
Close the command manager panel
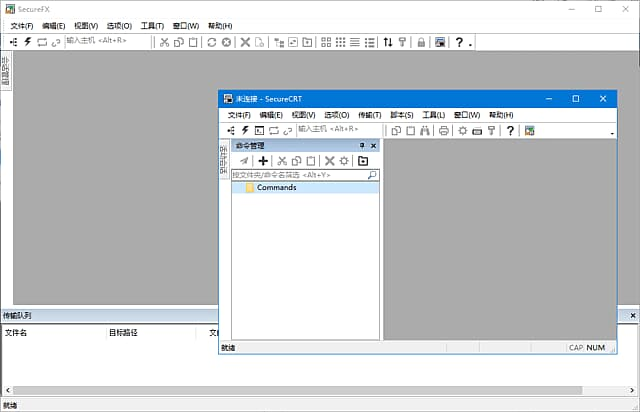[373, 145]
